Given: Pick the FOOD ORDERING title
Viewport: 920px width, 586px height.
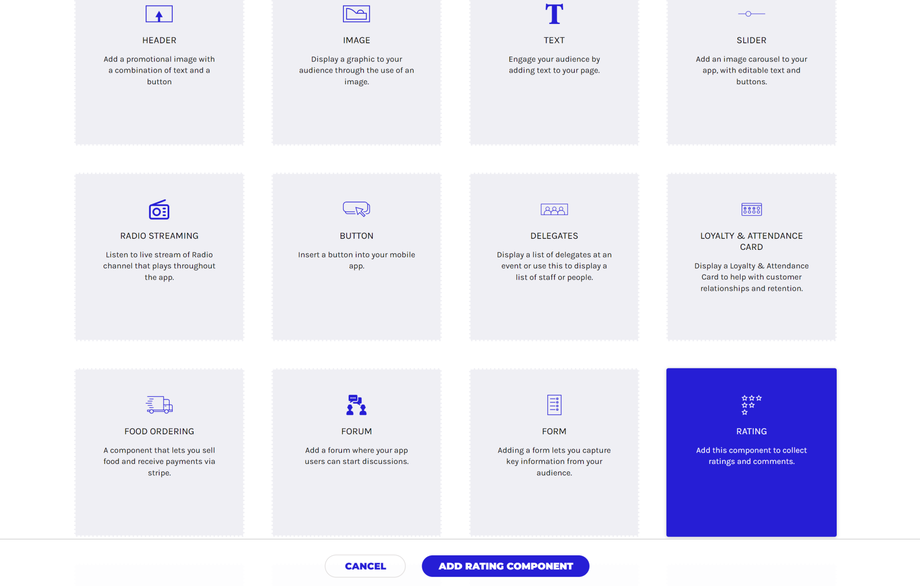Looking at the screenshot, I should point(159,431).
